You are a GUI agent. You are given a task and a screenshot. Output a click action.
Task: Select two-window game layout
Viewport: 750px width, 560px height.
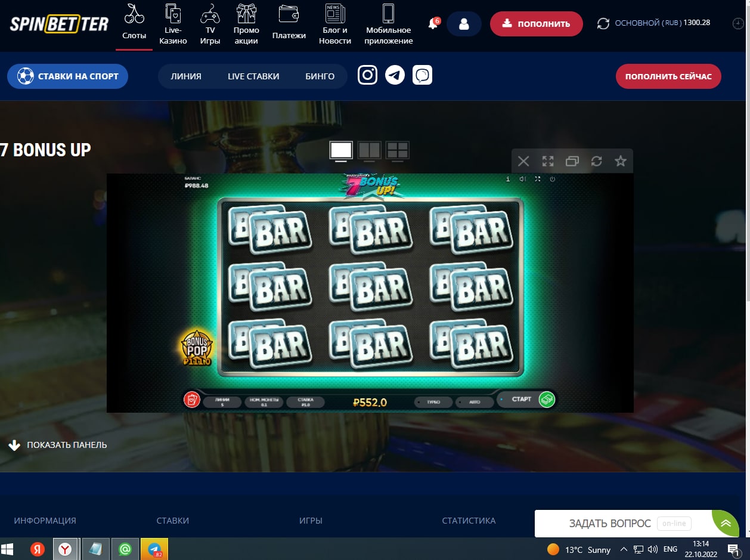click(x=369, y=150)
